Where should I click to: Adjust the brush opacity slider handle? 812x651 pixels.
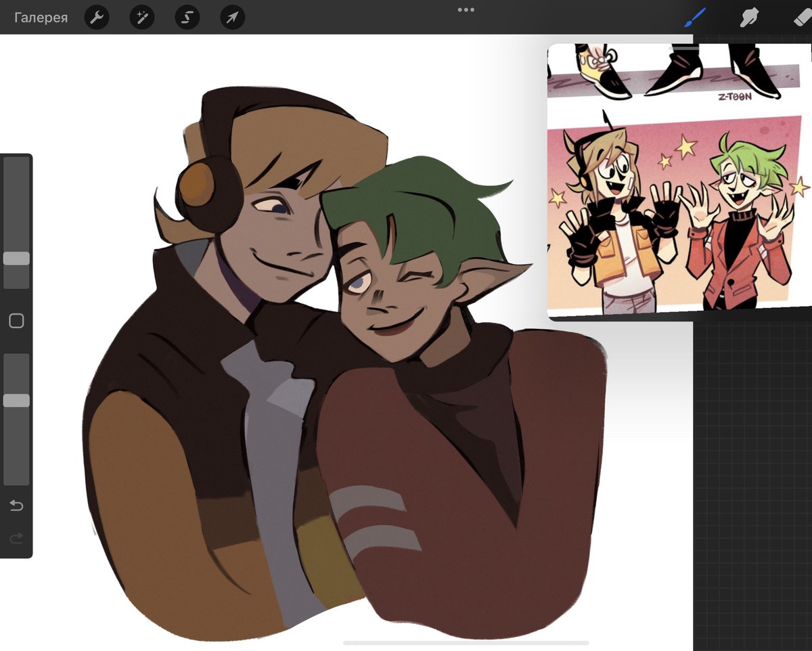coord(16,401)
